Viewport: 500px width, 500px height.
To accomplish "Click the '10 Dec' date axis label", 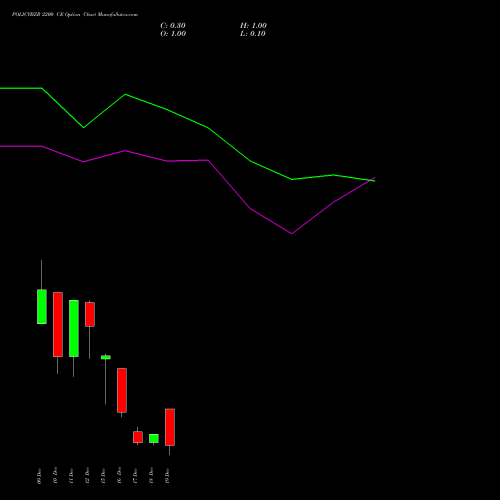I will coord(55,476).
